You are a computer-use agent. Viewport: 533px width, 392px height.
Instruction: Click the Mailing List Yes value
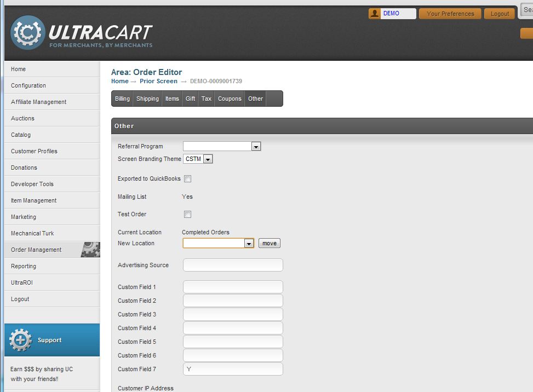(x=187, y=197)
